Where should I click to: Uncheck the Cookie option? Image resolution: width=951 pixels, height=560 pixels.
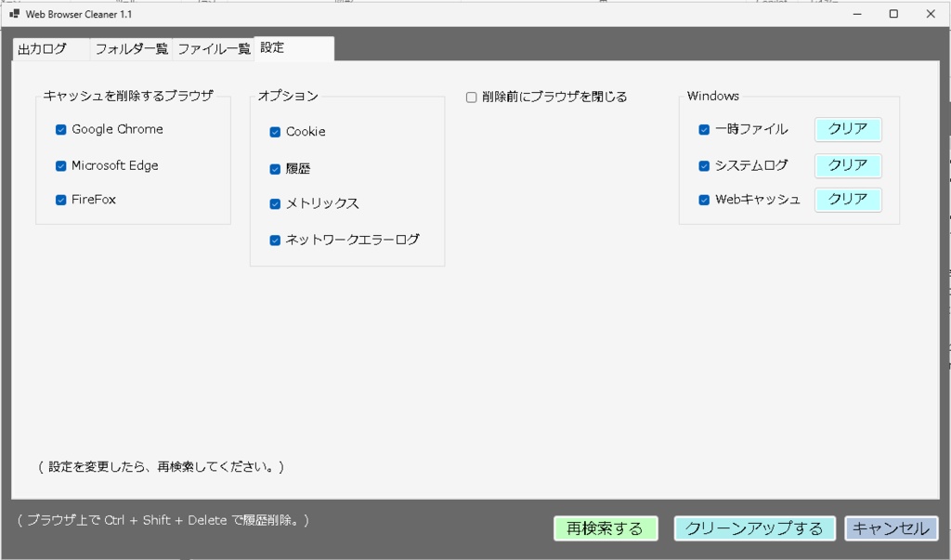(275, 132)
